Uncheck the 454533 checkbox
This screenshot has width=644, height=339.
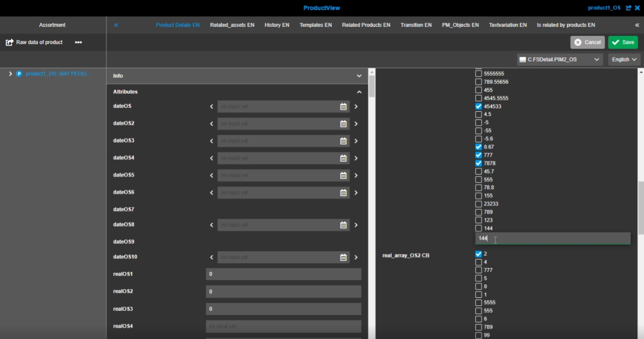479,107
